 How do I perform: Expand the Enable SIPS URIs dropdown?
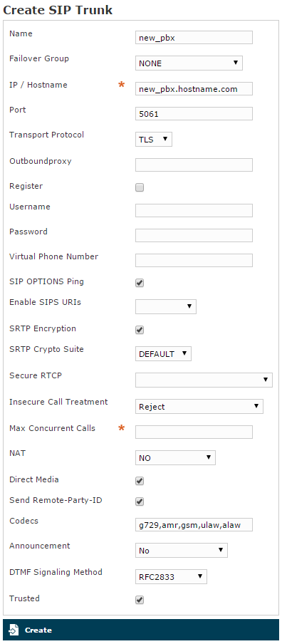[x=166, y=306]
